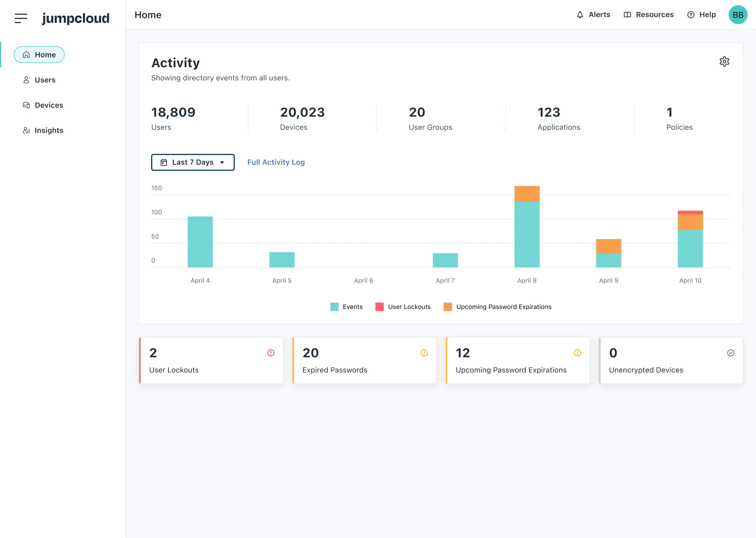Click the 20 User Groups stat

(x=430, y=118)
